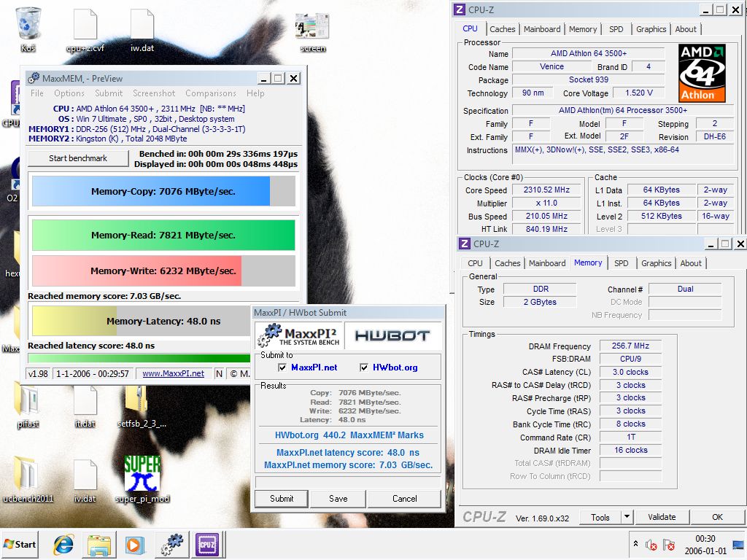Click the HWBOT logo in submit dialog

(392, 335)
